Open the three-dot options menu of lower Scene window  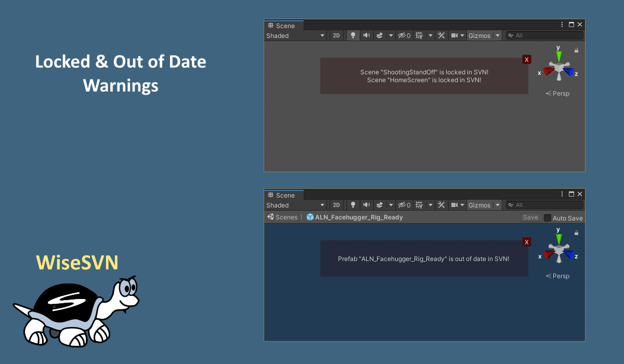point(562,194)
